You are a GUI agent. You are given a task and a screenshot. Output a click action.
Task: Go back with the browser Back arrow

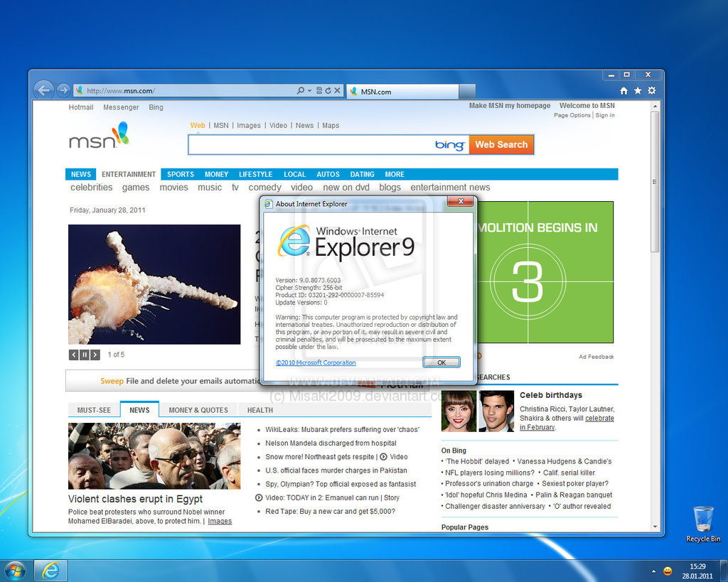(44, 90)
